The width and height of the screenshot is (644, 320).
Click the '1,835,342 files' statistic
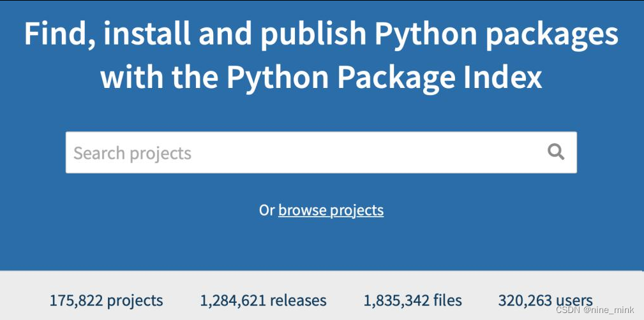(x=413, y=300)
